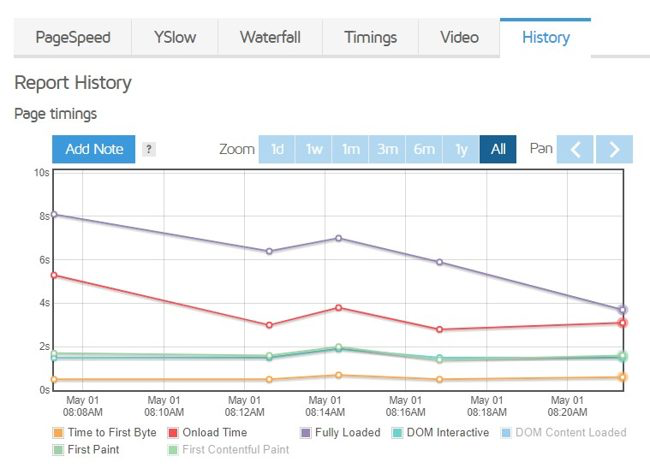This screenshot has width=650, height=468.
Task: Click the 10s y-axis label
Action: point(41,172)
